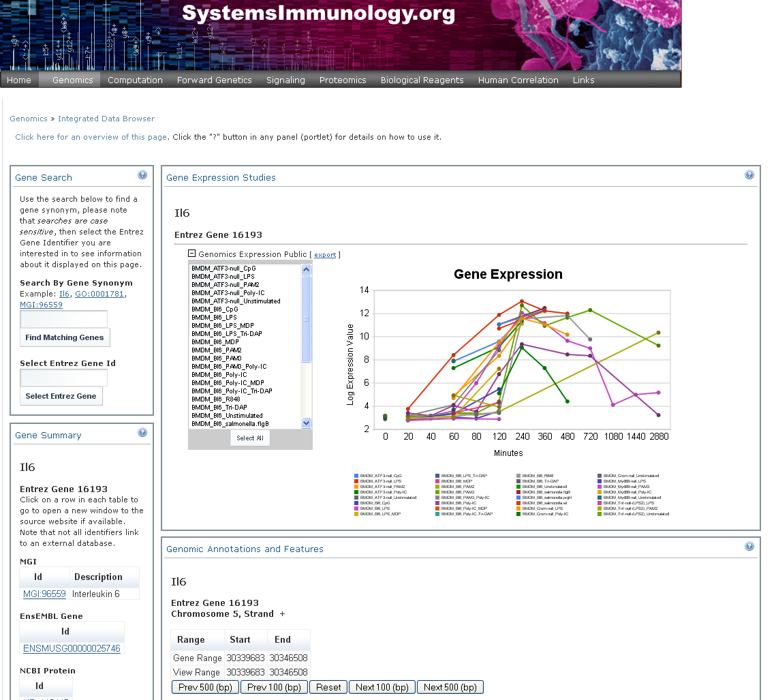Click the dataset list scroll-down arrow
Viewport: 776px width, 700px height.
(x=307, y=423)
